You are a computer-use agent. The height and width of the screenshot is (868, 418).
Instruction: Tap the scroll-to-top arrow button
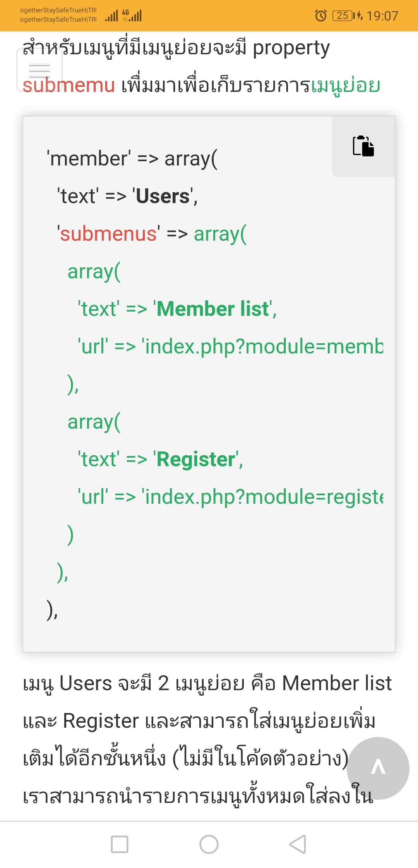378,768
